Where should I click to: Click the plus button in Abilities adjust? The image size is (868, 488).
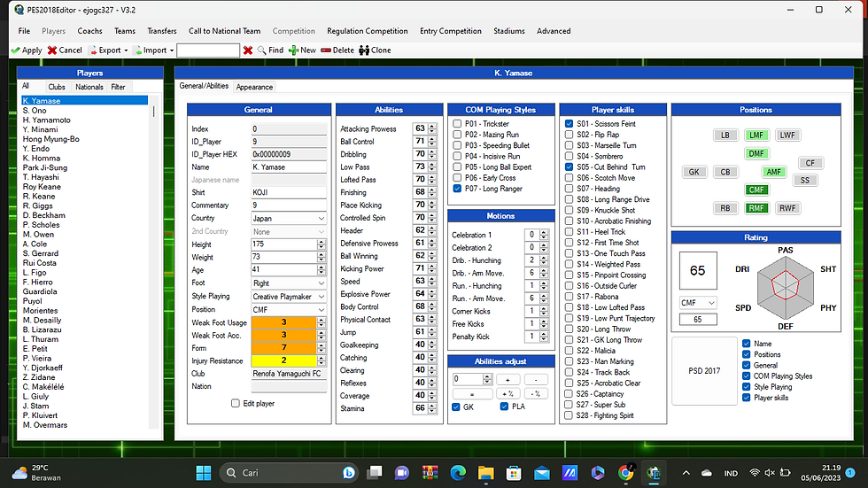(508, 380)
